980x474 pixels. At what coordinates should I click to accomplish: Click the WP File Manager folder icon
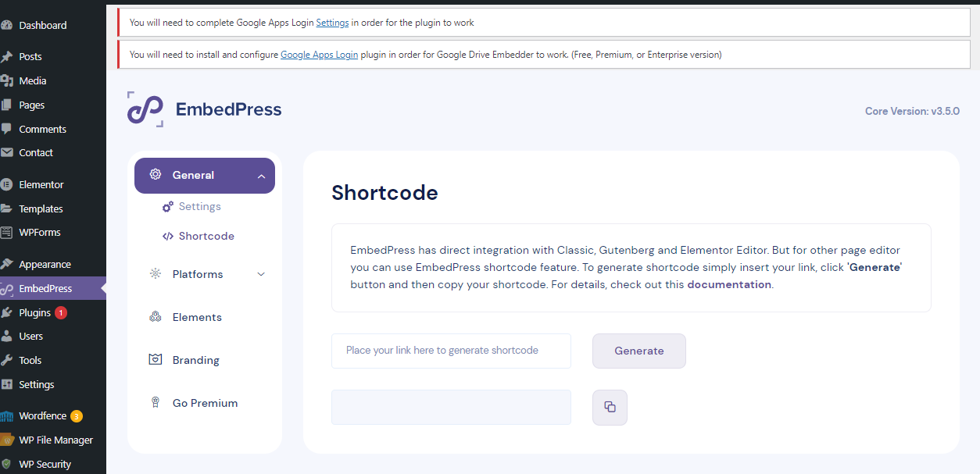[x=6, y=440]
